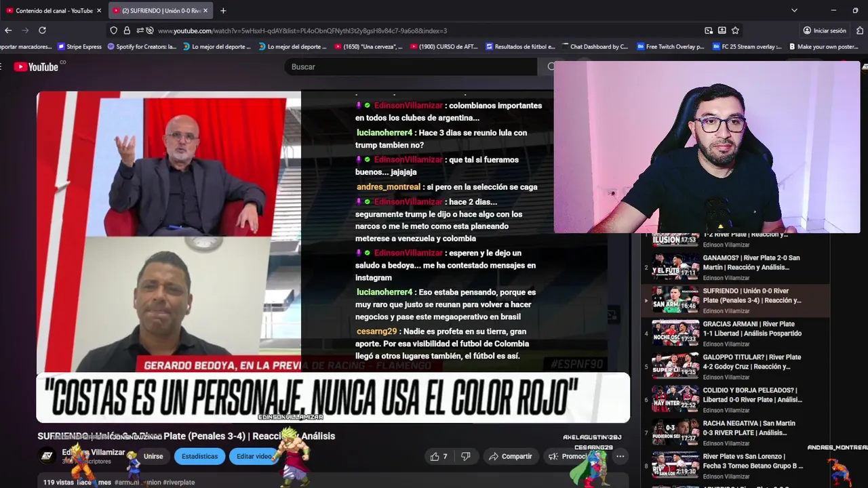Click 'Iniciar sesión' browser account button
Viewport: 868px width, 488px height.
point(825,30)
